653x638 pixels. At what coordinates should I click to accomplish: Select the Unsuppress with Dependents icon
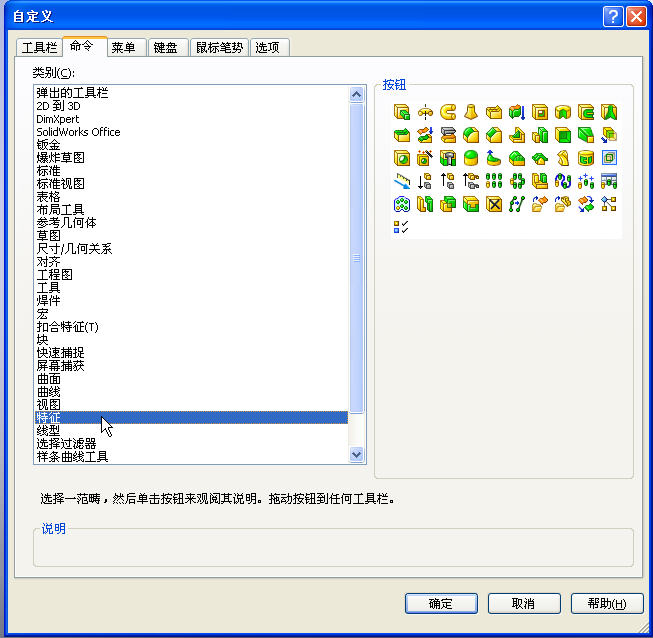point(471,181)
